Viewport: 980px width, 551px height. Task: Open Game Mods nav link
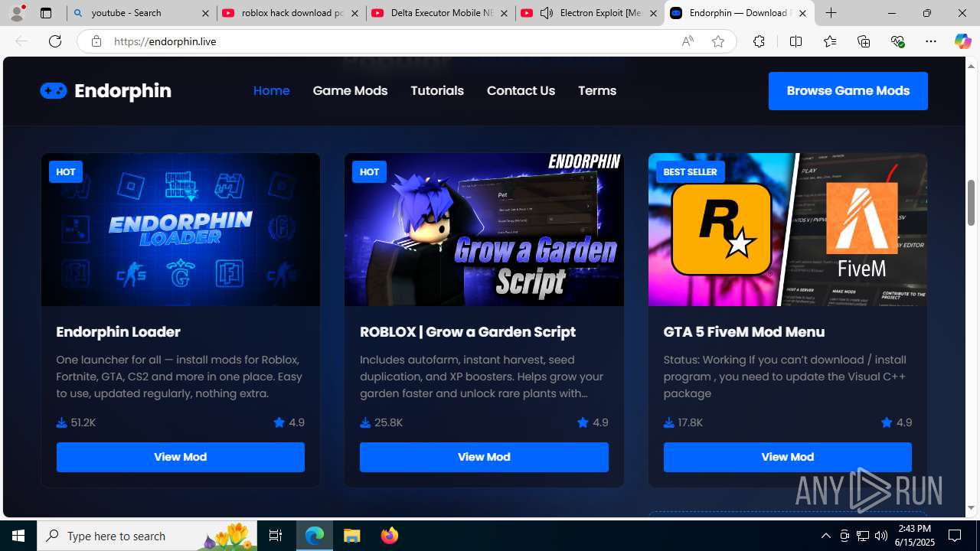pos(350,90)
